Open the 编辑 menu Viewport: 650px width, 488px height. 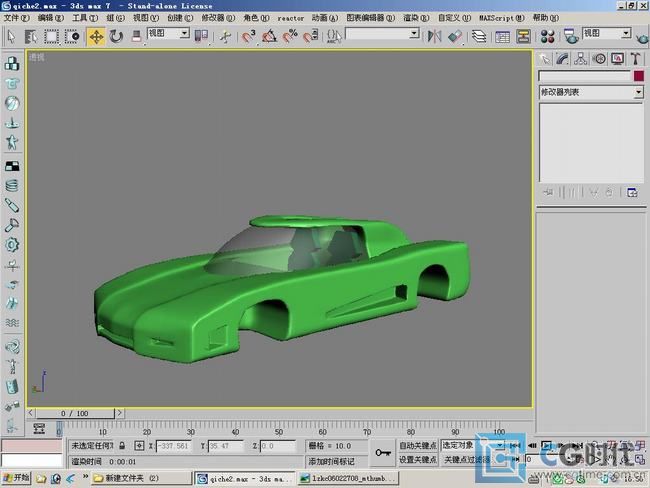(51, 18)
